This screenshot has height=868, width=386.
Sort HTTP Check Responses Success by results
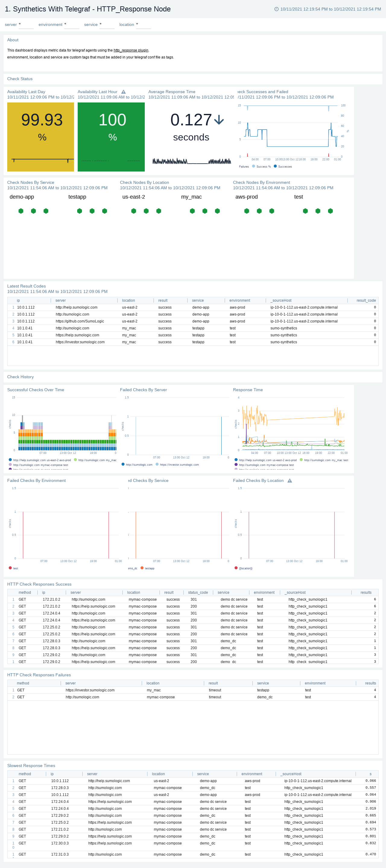(x=366, y=592)
